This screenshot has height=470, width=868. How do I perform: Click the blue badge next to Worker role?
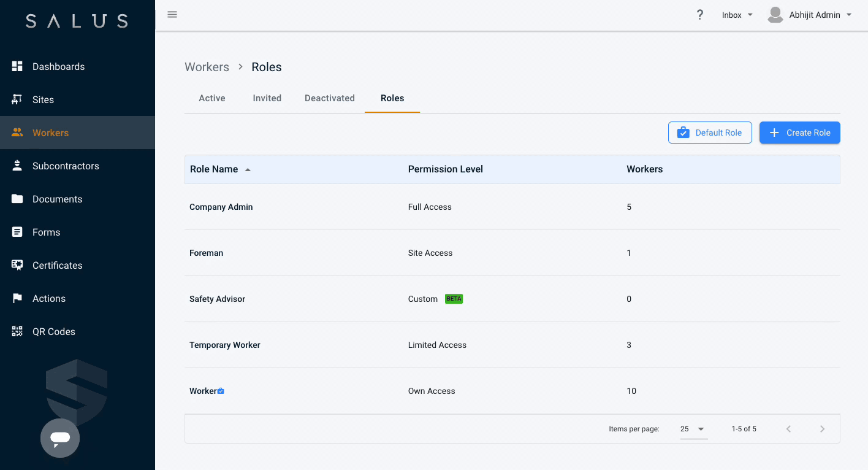pyautogui.click(x=219, y=390)
